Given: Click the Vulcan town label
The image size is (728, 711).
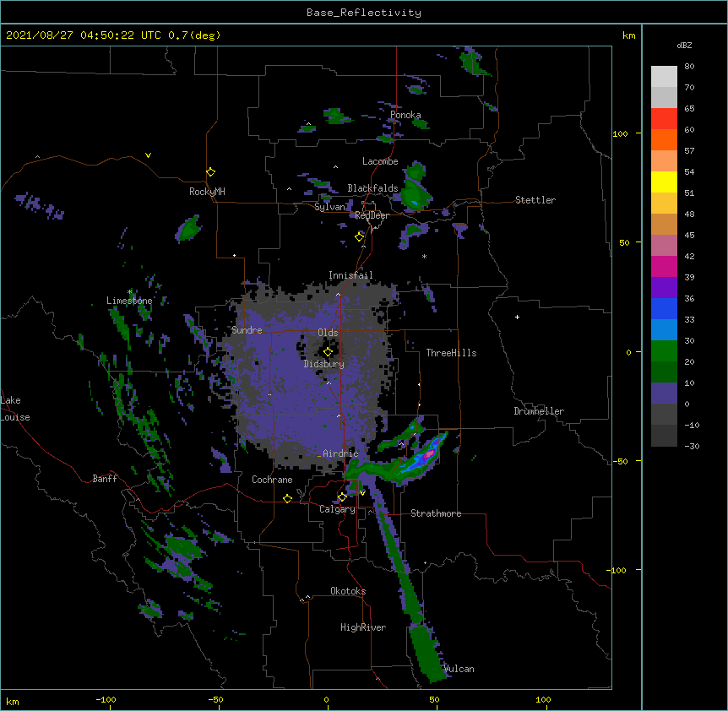Looking at the screenshot, I should tap(459, 669).
